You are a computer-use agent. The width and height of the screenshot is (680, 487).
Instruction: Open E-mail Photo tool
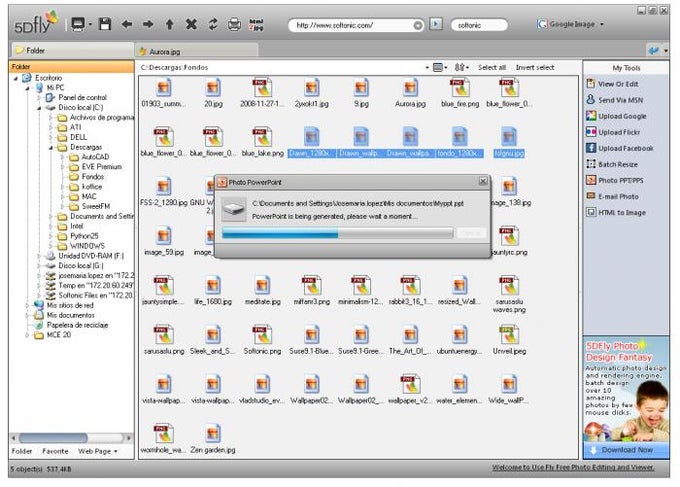(x=612, y=196)
